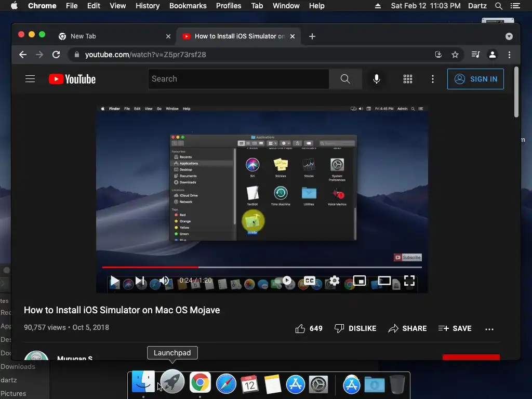Open Spotlight search in menu bar

(498, 6)
